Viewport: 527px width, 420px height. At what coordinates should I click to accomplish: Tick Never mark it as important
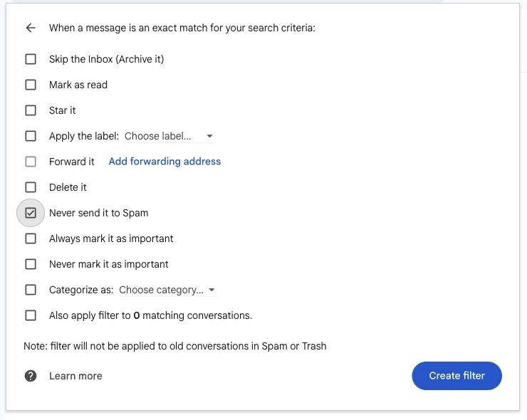pyautogui.click(x=31, y=264)
